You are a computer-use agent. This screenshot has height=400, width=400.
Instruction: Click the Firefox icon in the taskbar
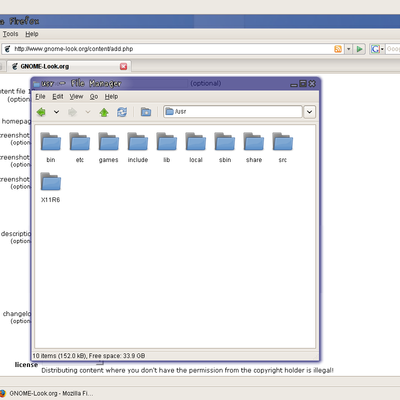coord(3,393)
